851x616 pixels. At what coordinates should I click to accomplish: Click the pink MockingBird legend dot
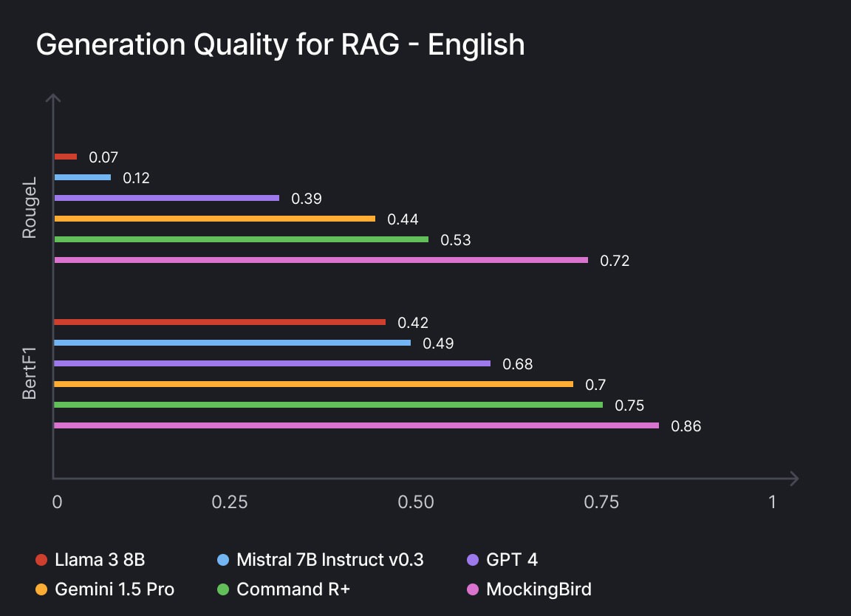click(474, 589)
